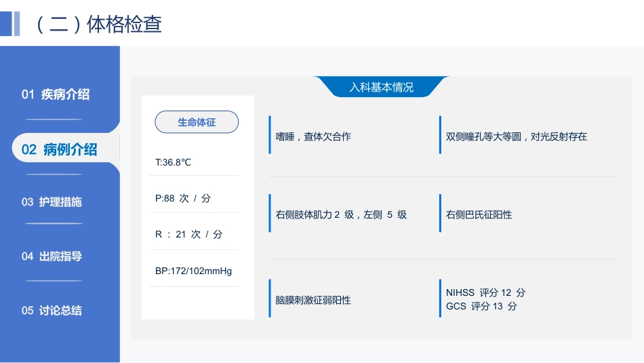Select the text 脑膜刺激征弱阳性
The image size is (644, 363).
(x=313, y=300)
